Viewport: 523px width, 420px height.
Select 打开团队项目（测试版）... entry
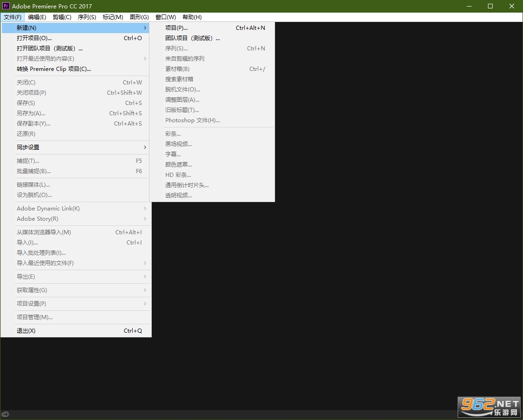pyautogui.click(x=75, y=49)
